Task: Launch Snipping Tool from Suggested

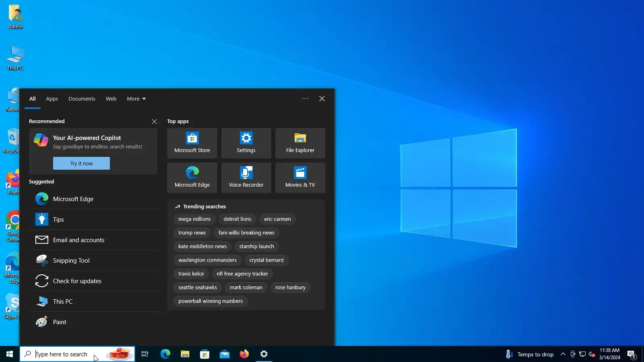Action: (x=93, y=260)
